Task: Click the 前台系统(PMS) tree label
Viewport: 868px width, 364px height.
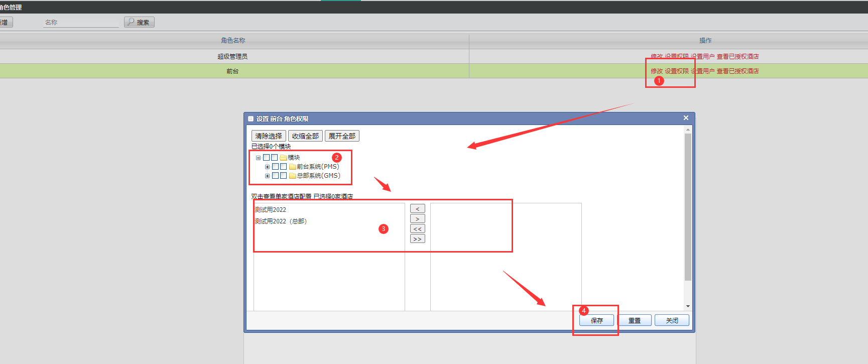Action: [318, 167]
